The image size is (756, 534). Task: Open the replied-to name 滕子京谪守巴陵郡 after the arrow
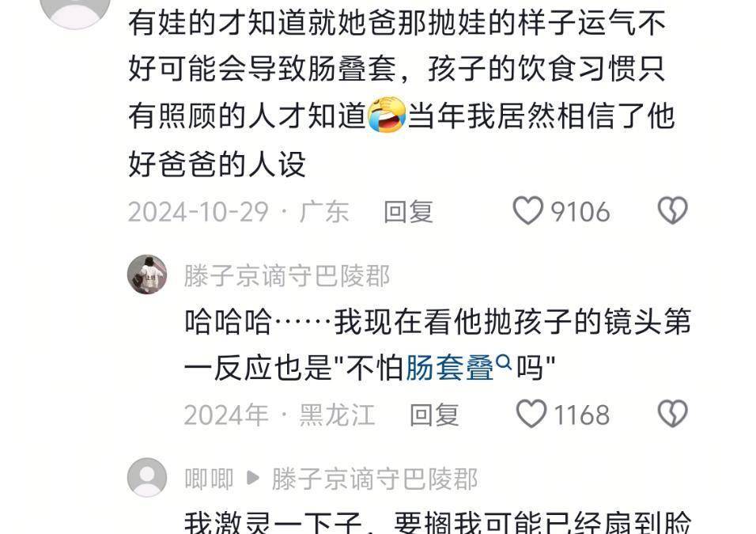click(375, 479)
